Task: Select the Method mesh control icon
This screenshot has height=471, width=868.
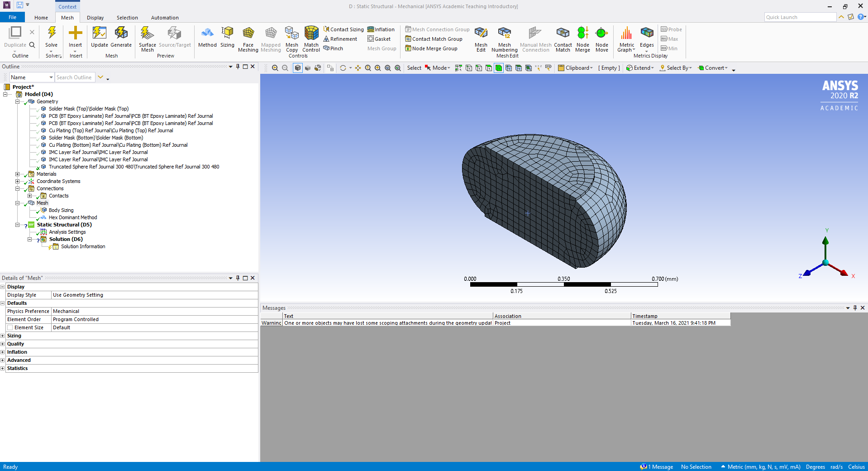Action: pyautogui.click(x=207, y=38)
